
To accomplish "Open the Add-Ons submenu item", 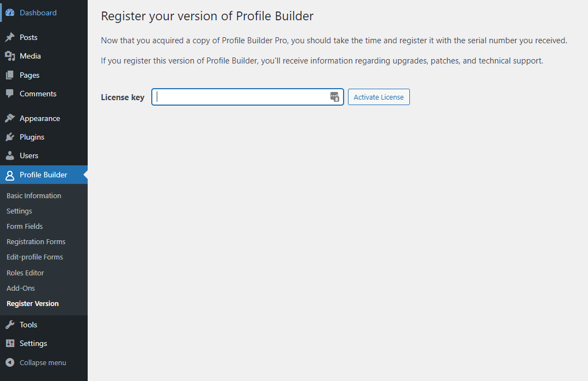I will pyautogui.click(x=21, y=288).
